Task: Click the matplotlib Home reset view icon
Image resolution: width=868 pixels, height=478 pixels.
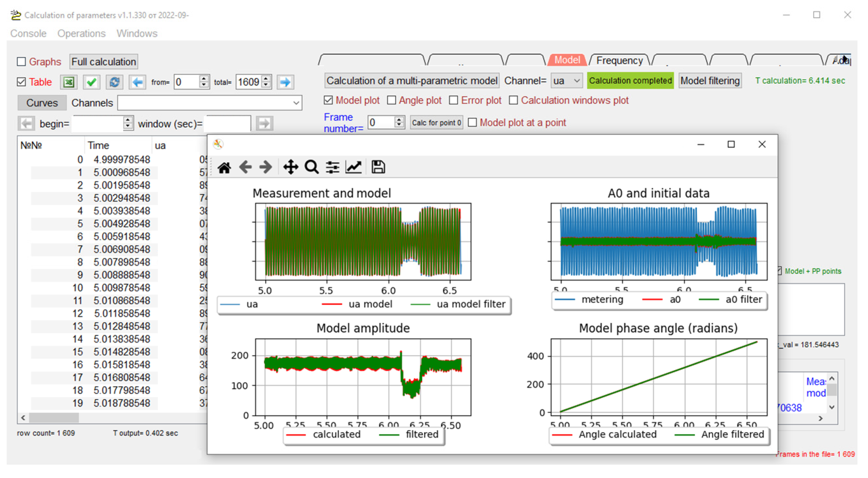Action: click(224, 167)
